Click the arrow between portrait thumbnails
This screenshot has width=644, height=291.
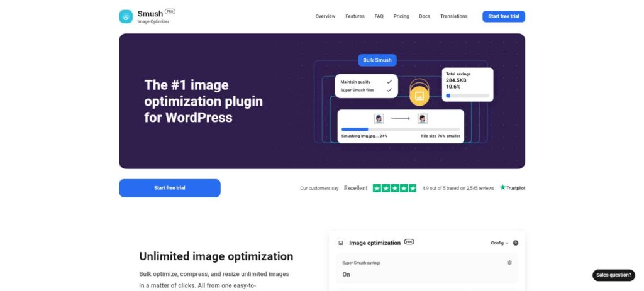pyautogui.click(x=401, y=119)
